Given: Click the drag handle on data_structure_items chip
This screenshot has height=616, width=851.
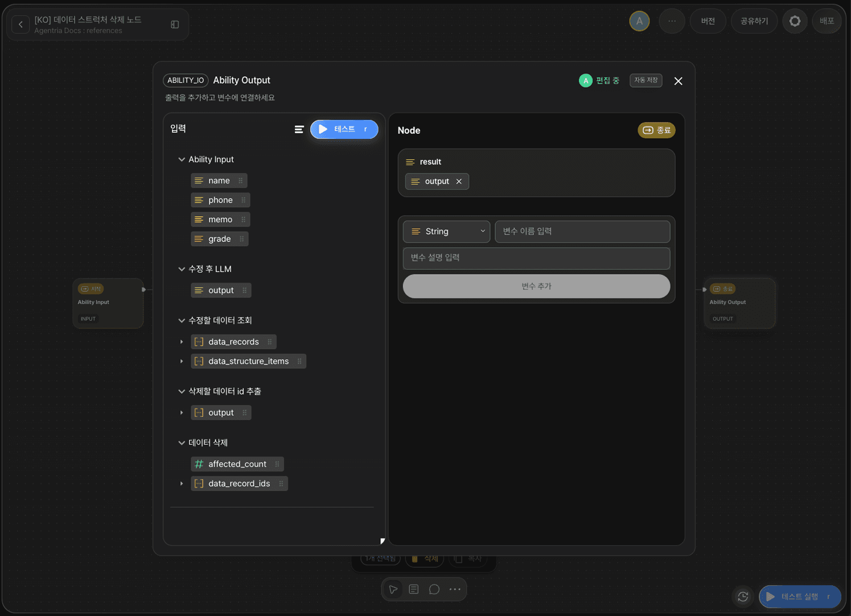Looking at the screenshot, I should 299,361.
